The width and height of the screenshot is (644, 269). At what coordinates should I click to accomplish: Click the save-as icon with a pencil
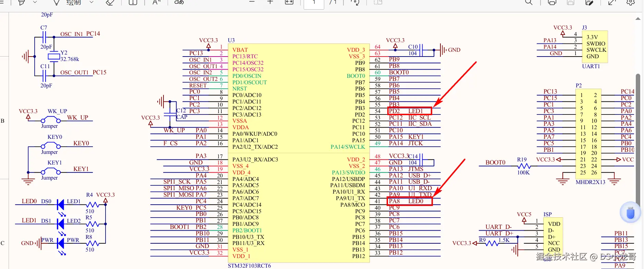[589, 2]
